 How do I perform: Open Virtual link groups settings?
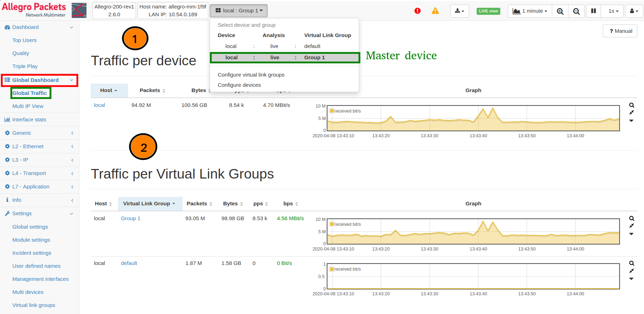pyautogui.click(x=34, y=305)
